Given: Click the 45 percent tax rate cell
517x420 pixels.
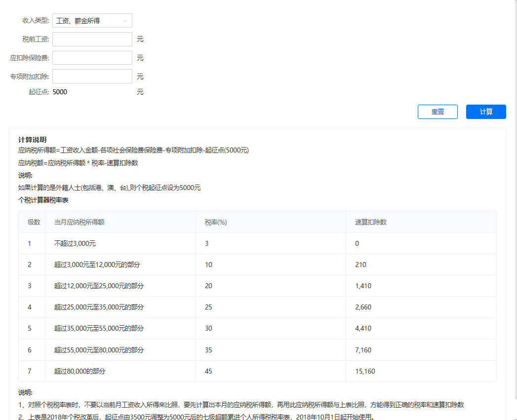Looking at the screenshot, I should coord(207,371).
